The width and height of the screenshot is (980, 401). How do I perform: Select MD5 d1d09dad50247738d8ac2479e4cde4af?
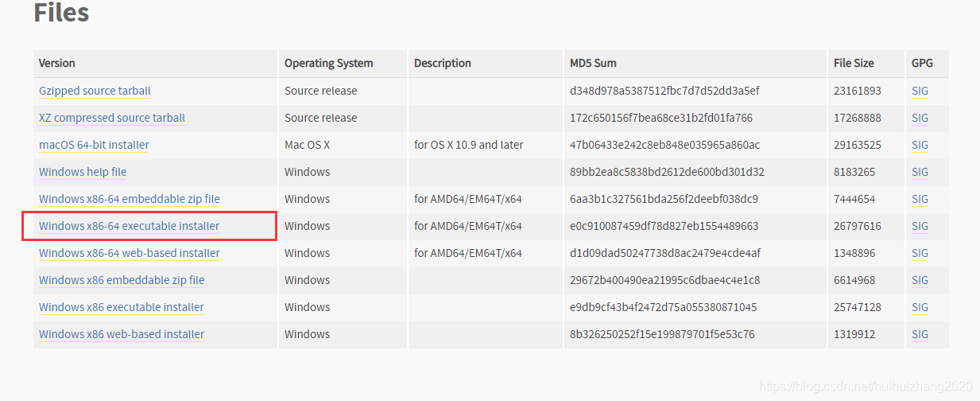665,253
